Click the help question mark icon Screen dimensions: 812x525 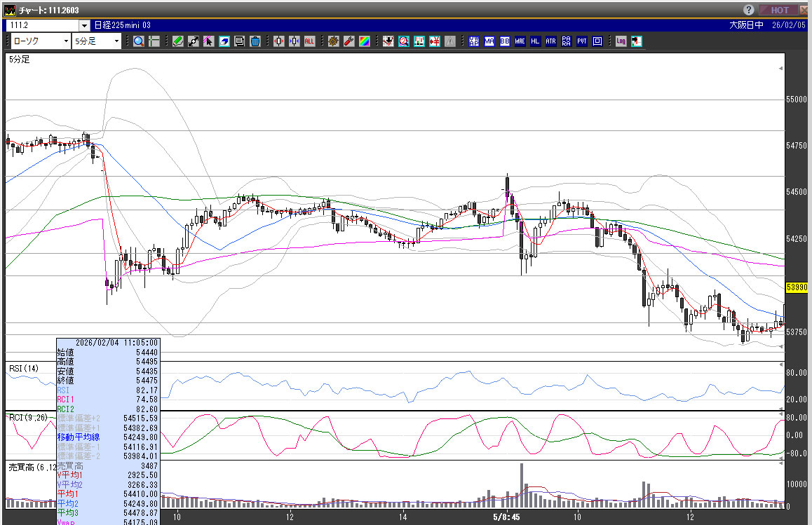[749, 10]
